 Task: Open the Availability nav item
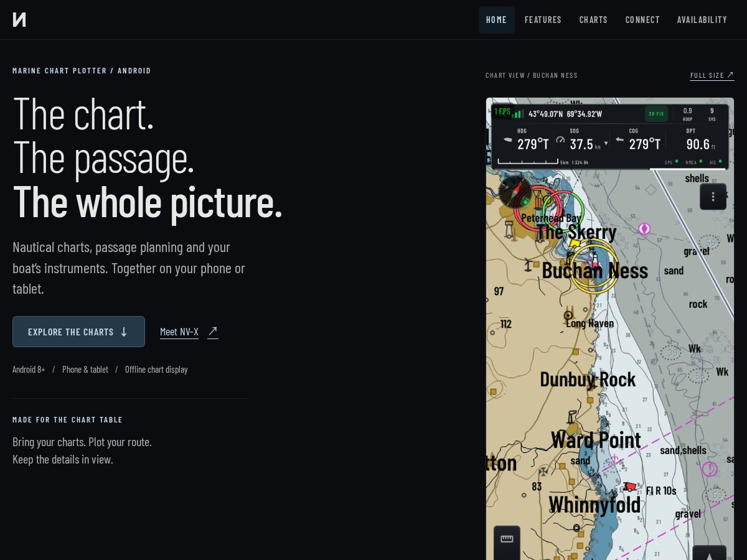click(702, 20)
